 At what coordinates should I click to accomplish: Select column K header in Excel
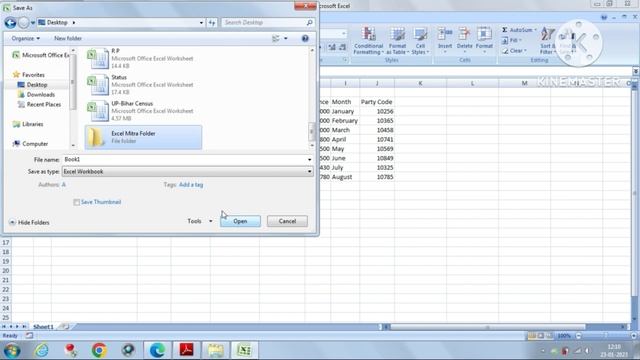(420, 83)
